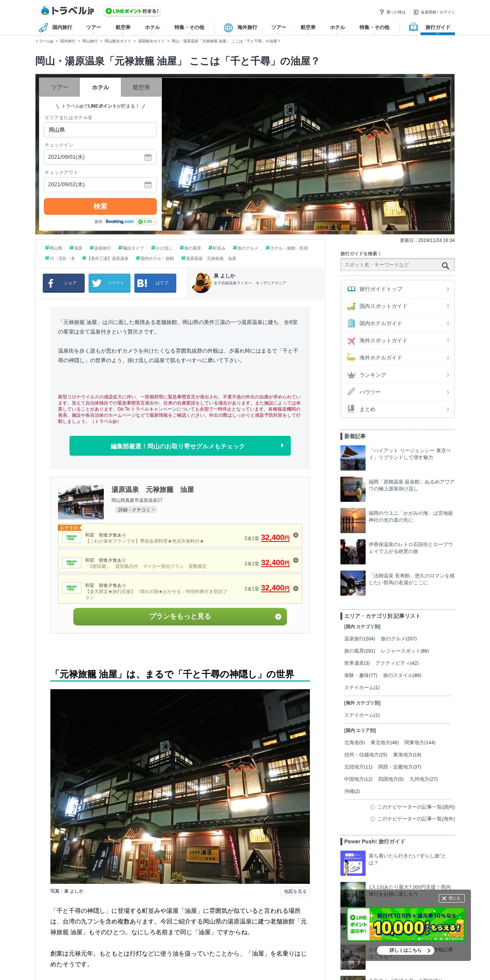Expand 海外ホテルガイド sidebar item
The width and height of the screenshot is (490, 980).
pos(398,358)
